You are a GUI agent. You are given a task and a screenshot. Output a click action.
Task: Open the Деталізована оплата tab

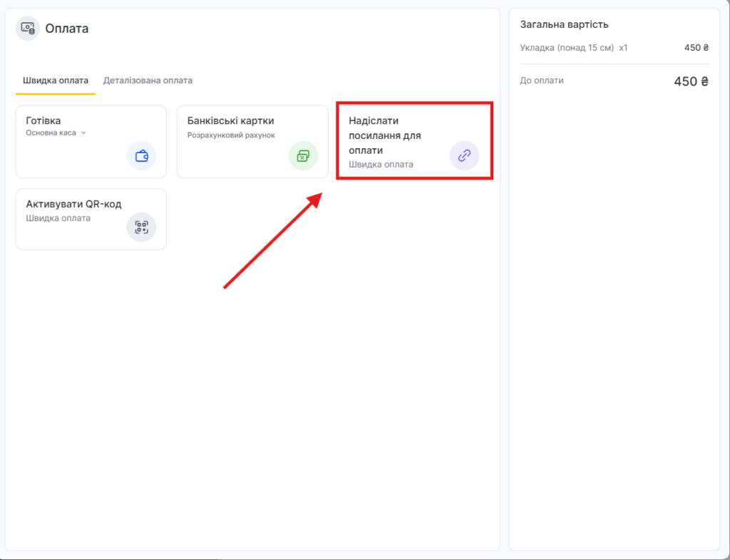pos(148,81)
